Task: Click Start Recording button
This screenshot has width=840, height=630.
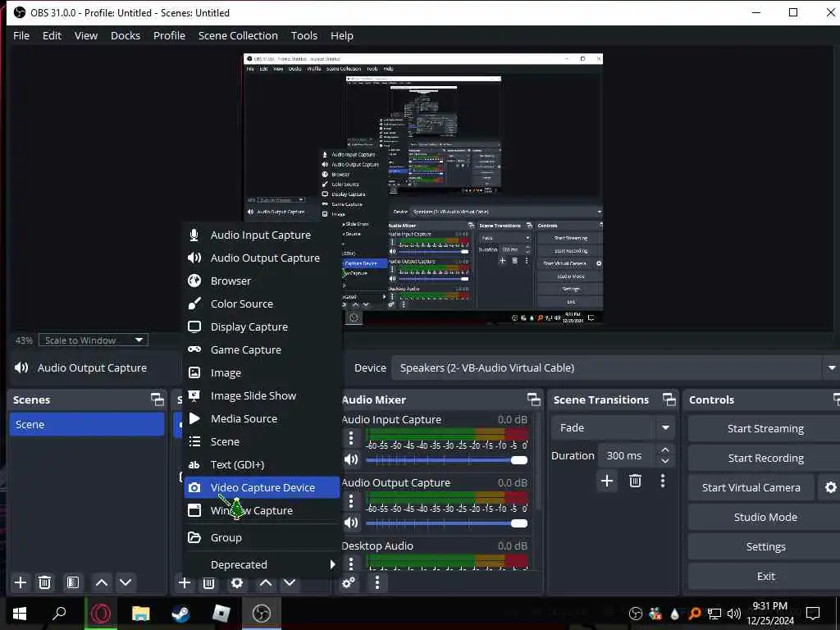Action: tap(765, 458)
